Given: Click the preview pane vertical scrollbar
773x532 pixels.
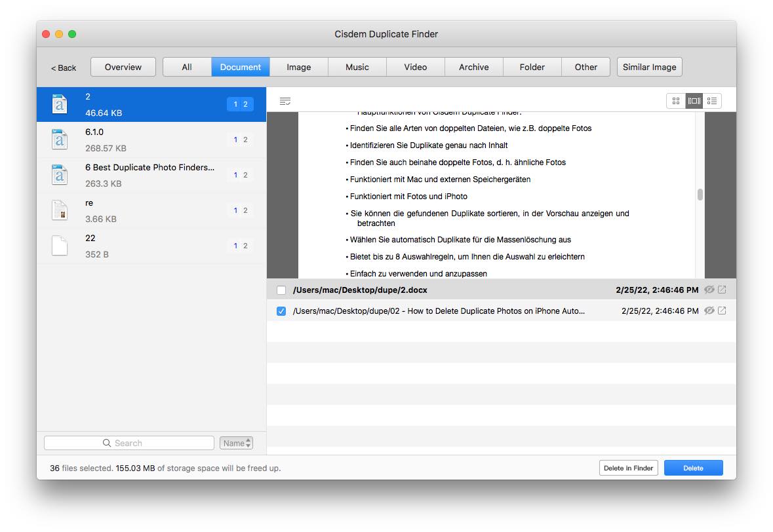Looking at the screenshot, I should 700,195.
